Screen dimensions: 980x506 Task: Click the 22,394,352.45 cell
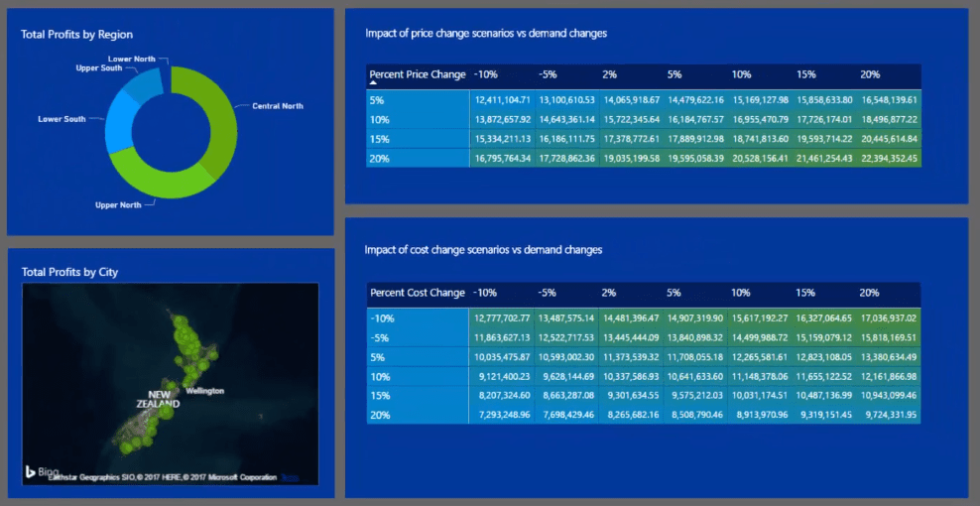pyautogui.click(x=888, y=158)
